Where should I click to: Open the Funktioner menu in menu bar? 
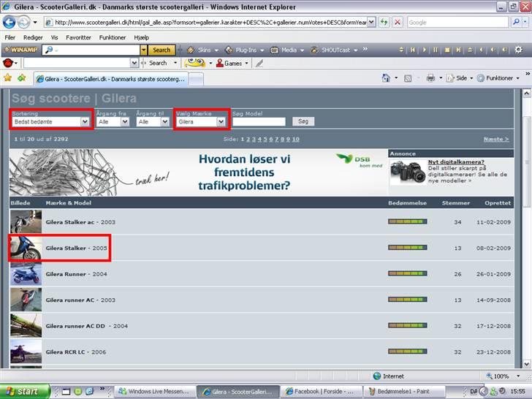click(113, 37)
